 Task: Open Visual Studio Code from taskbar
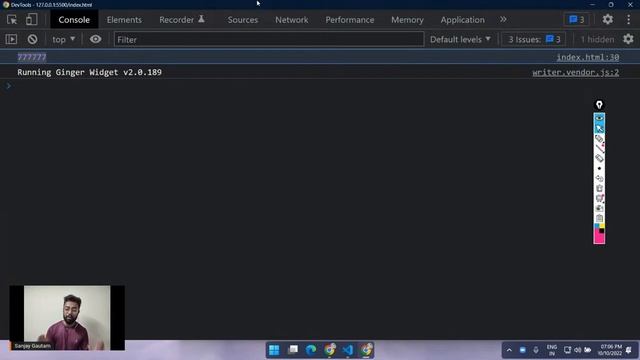tap(347, 350)
